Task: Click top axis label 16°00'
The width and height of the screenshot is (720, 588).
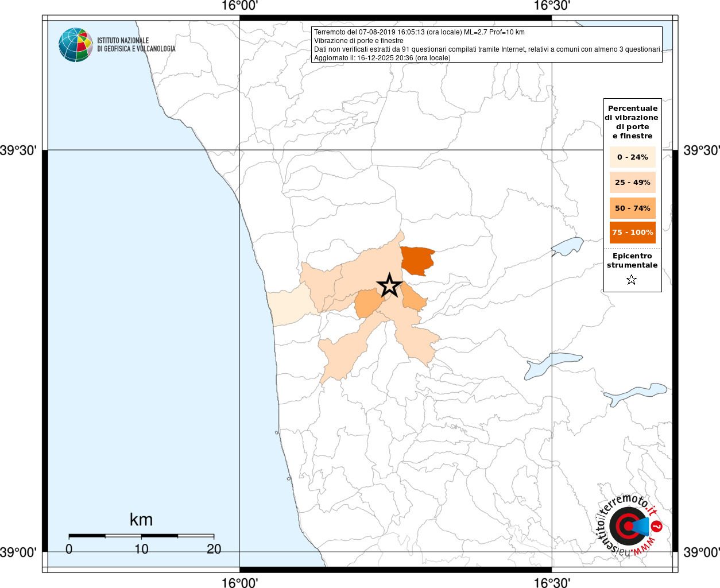Action: point(239,6)
